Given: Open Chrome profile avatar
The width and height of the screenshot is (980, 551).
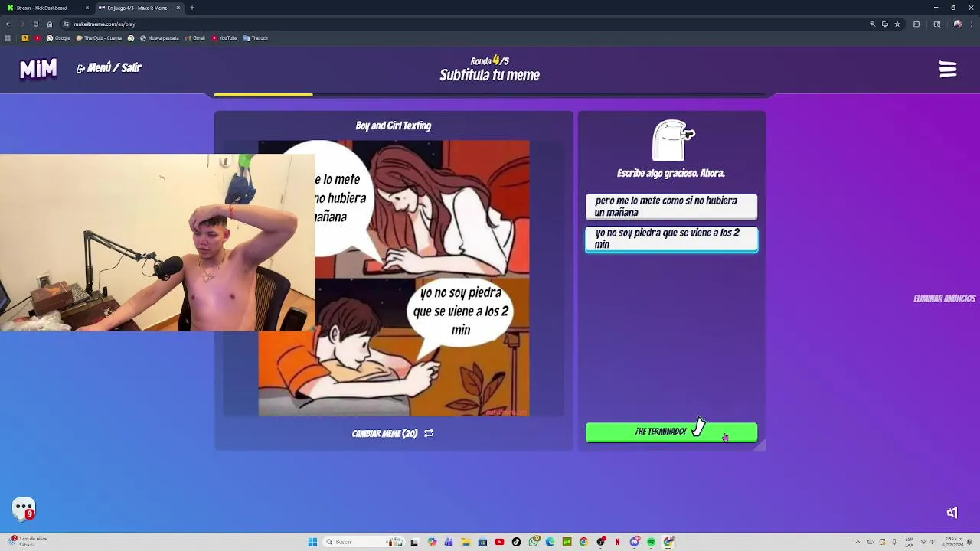Looking at the screenshot, I should coord(958,24).
